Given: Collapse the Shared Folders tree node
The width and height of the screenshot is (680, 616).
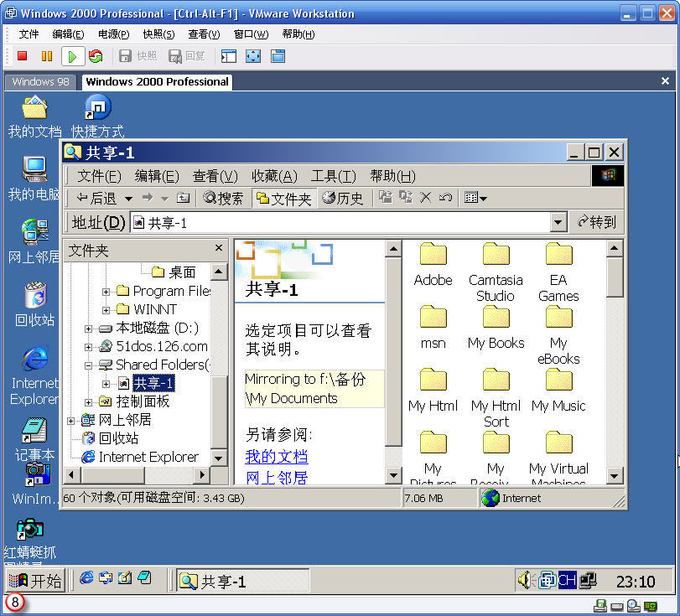Looking at the screenshot, I should pyautogui.click(x=88, y=366).
